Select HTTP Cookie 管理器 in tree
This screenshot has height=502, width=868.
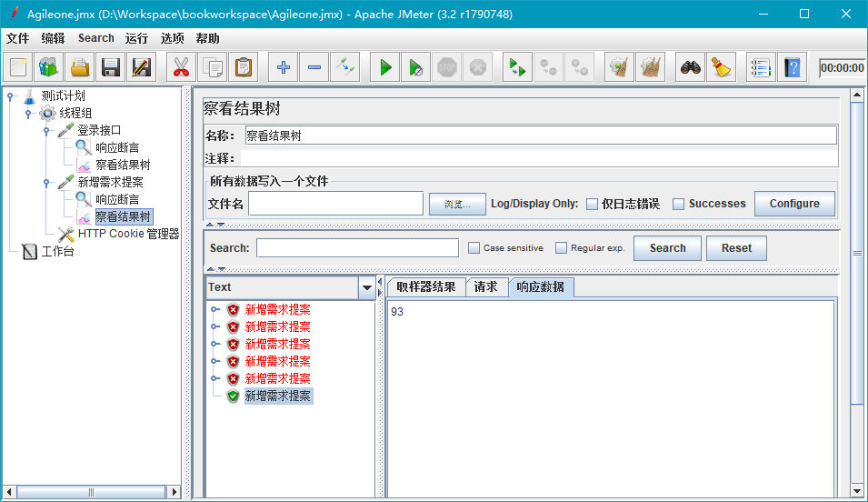pyautogui.click(x=128, y=234)
